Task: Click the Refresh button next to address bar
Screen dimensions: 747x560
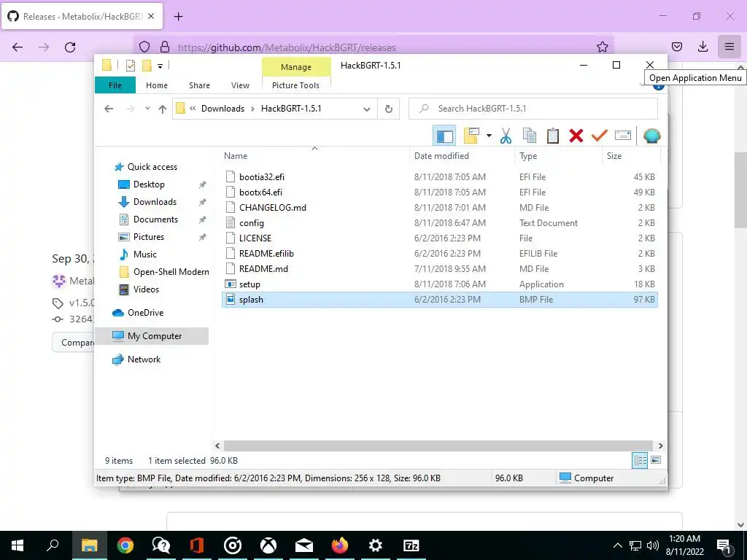Action: [x=388, y=109]
